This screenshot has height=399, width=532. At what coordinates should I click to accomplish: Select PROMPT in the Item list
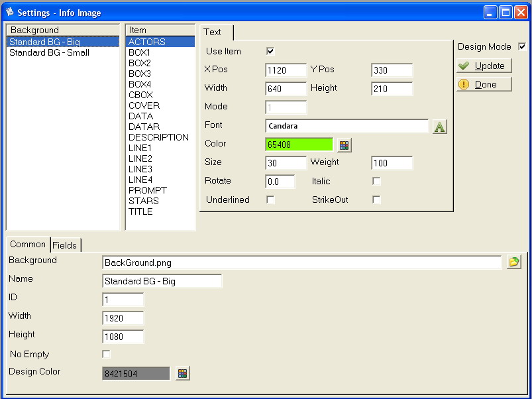click(x=160, y=190)
